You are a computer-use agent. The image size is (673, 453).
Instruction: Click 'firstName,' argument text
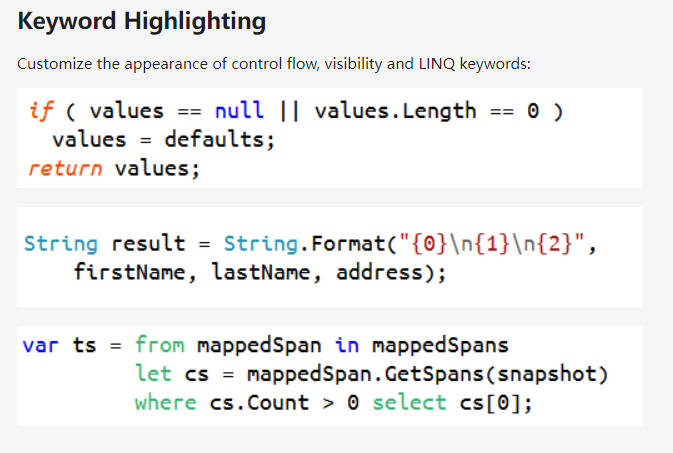coord(135,272)
